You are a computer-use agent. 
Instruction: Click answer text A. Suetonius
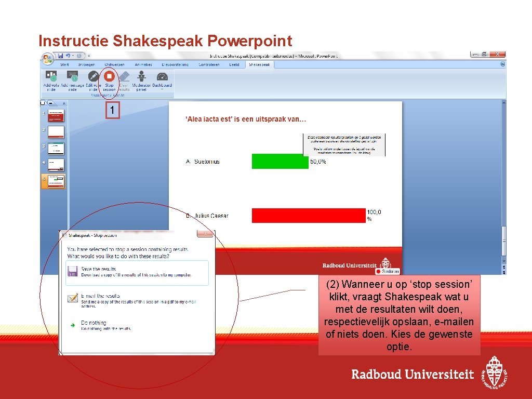[203, 162]
